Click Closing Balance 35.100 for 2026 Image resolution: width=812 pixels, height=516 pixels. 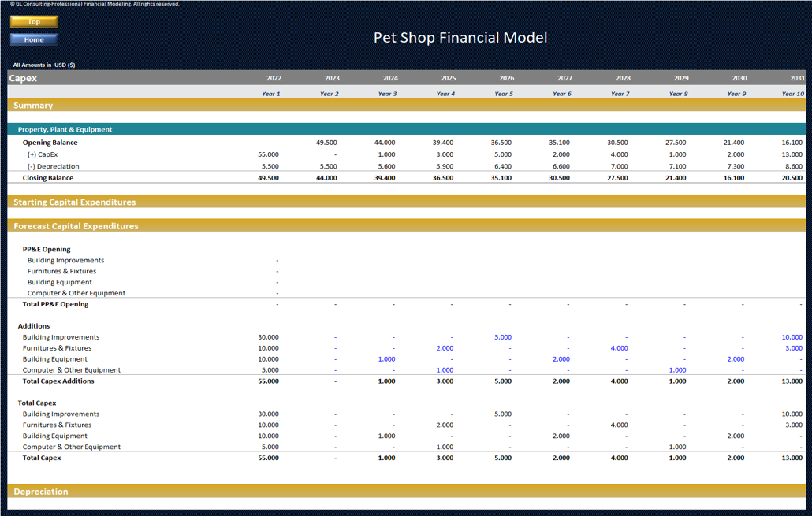pyautogui.click(x=501, y=177)
